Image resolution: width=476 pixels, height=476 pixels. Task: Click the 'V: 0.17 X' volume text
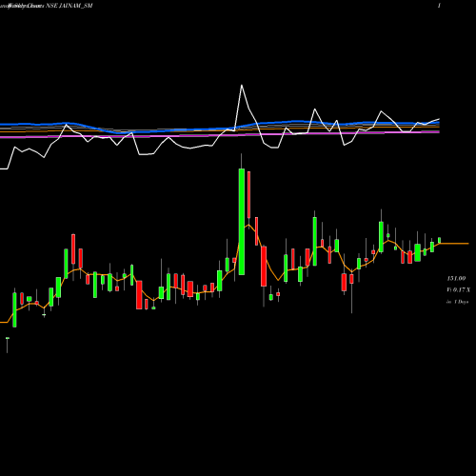coord(458,289)
